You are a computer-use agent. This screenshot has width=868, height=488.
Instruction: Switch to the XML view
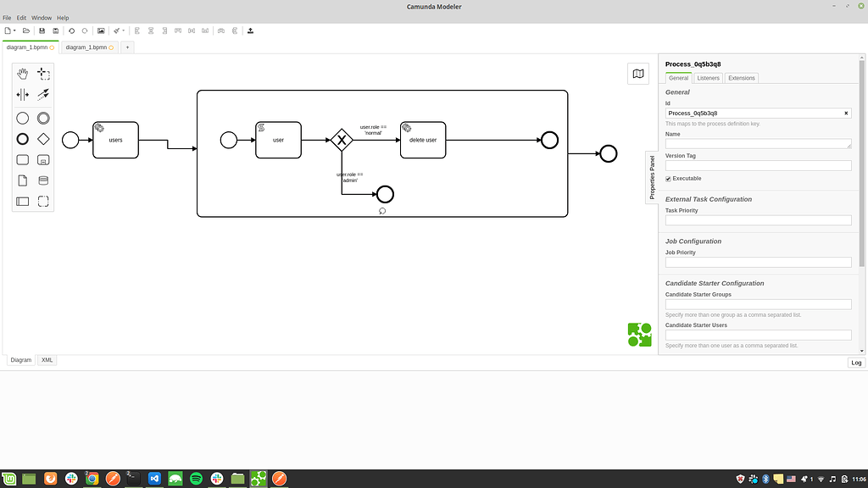(x=47, y=359)
